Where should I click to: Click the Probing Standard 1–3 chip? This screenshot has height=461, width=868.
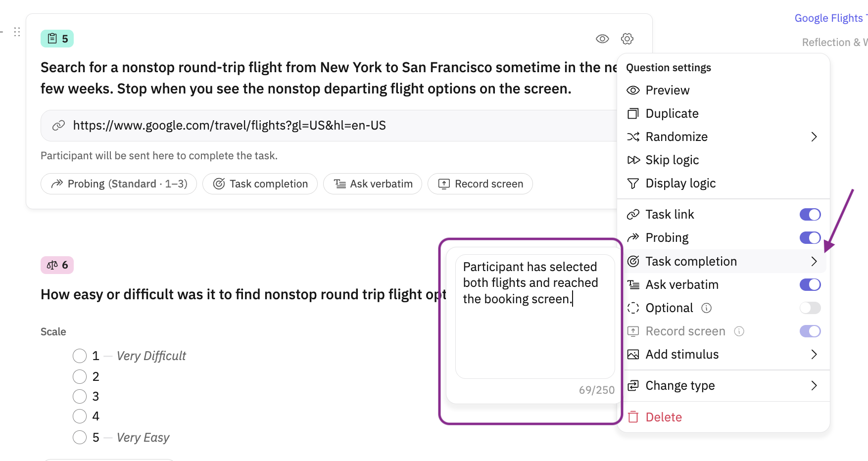[119, 184]
